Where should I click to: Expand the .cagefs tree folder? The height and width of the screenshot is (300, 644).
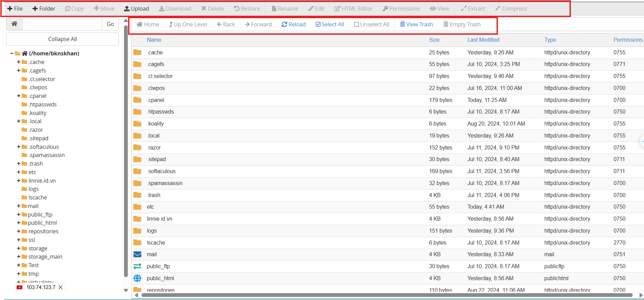19,70
